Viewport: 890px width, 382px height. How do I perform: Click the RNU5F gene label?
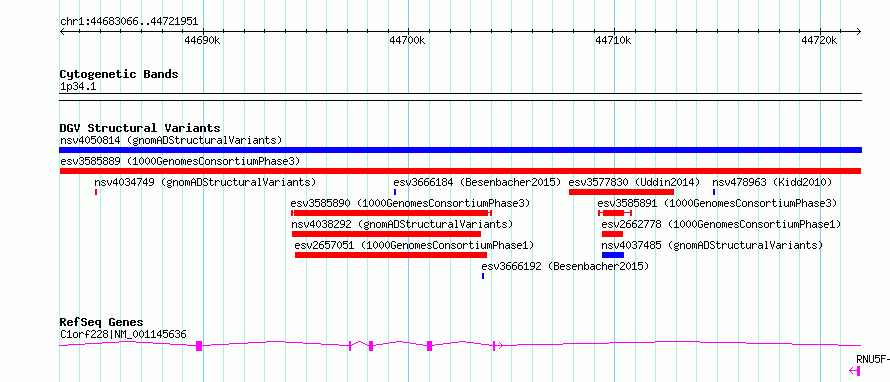click(x=872, y=359)
